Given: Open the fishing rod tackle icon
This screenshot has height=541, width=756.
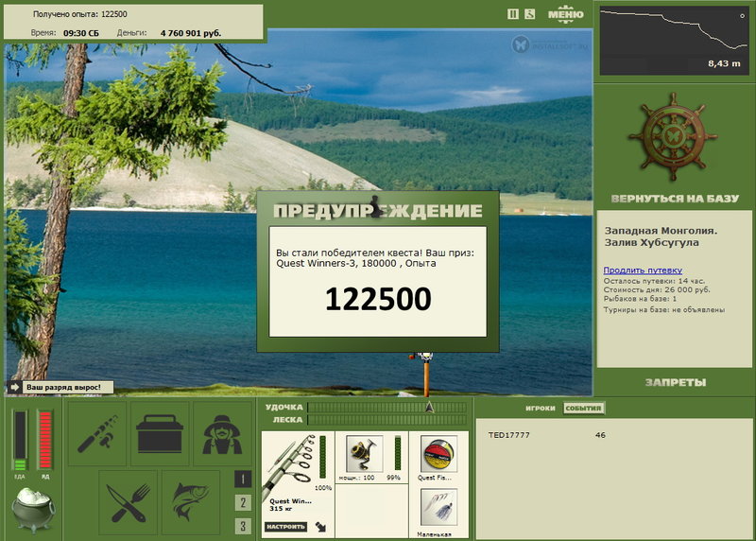Looking at the screenshot, I should coord(97,434).
